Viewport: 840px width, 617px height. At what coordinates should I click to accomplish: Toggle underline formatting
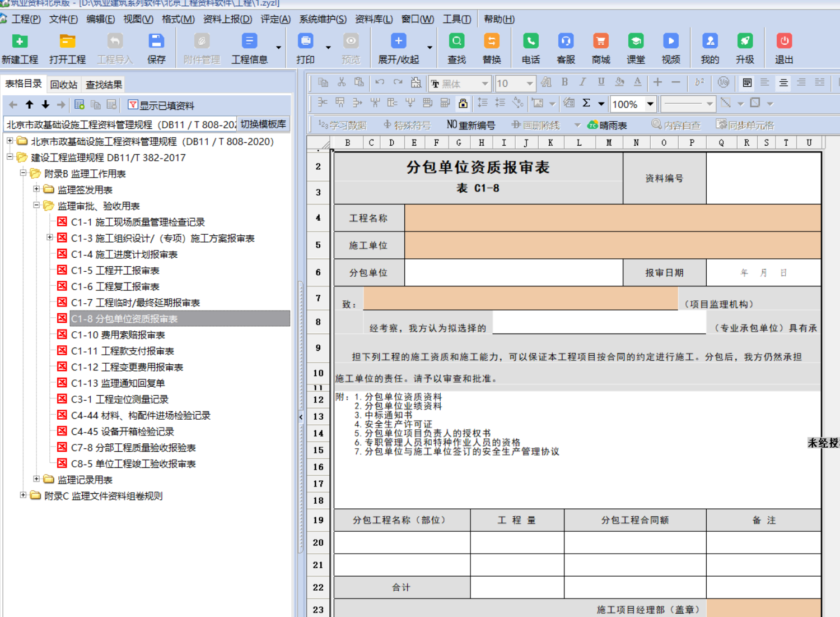click(601, 82)
